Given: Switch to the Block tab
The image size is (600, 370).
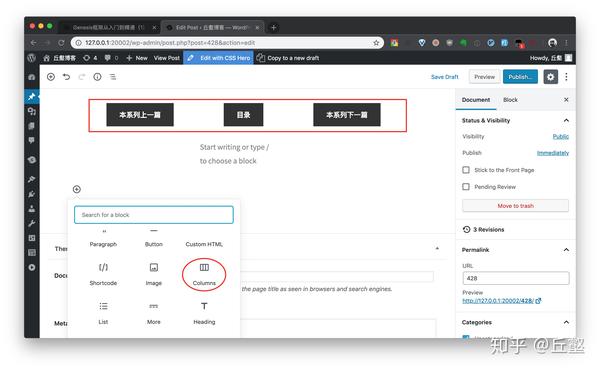Looking at the screenshot, I should pos(510,100).
